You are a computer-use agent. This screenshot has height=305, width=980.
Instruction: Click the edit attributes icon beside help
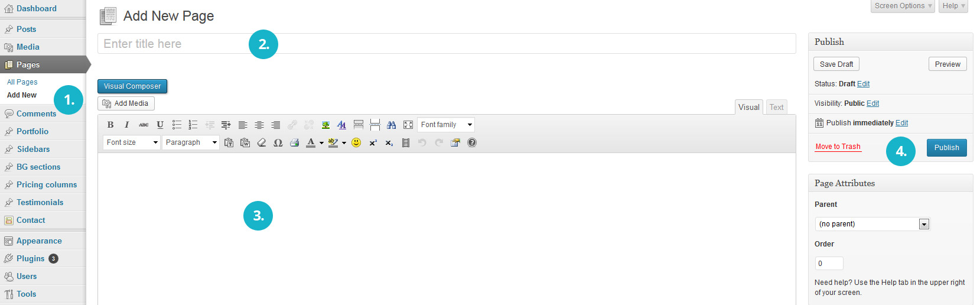click(455, 142)
